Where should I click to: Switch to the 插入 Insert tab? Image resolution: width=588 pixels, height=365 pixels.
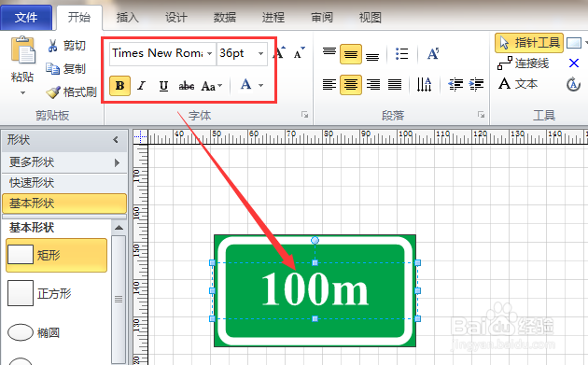128,17
